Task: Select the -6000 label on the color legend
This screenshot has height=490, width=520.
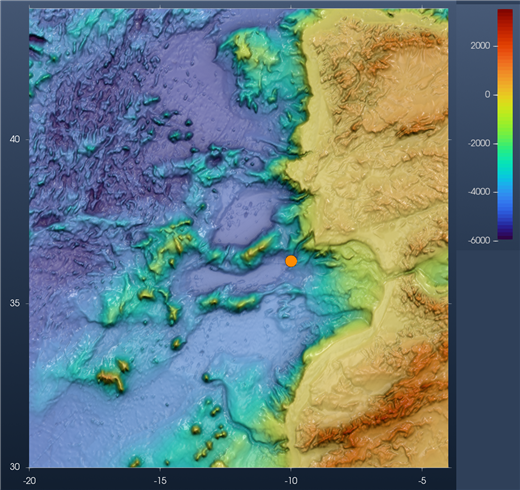Action: 479,241
